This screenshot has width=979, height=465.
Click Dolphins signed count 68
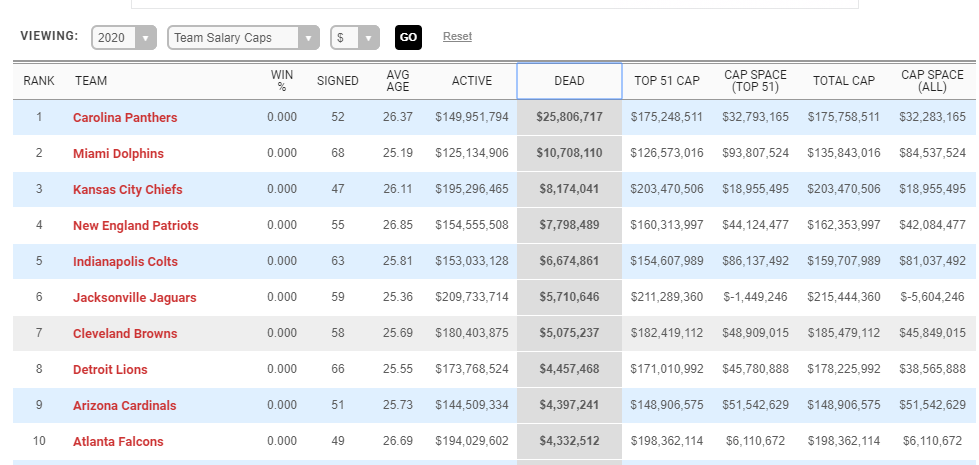338,153
